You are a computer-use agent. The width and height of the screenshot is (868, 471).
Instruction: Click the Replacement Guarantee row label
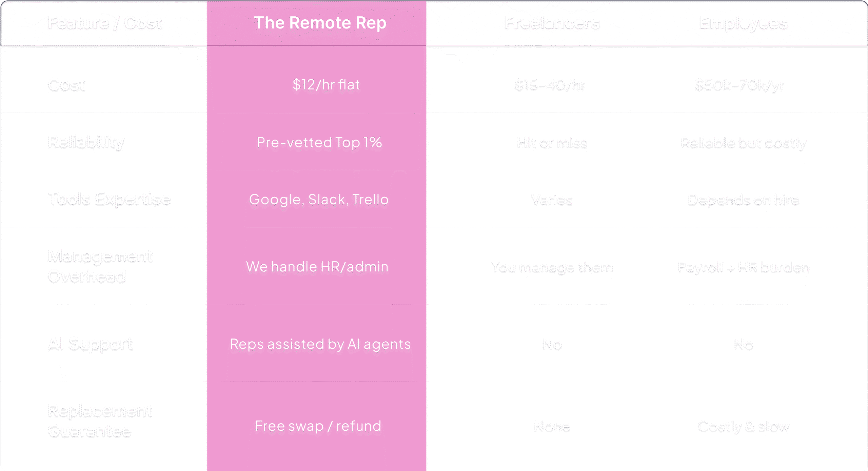pos(100,421)
